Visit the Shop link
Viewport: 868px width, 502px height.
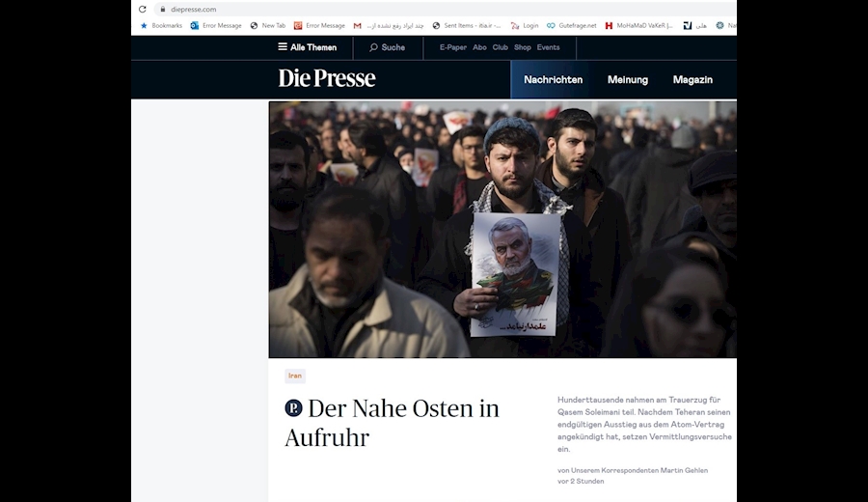click(x=522, y=47)
